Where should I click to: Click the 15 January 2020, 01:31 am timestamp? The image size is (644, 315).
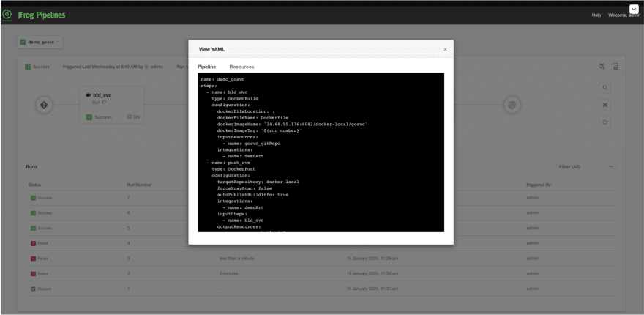(372, 289)
